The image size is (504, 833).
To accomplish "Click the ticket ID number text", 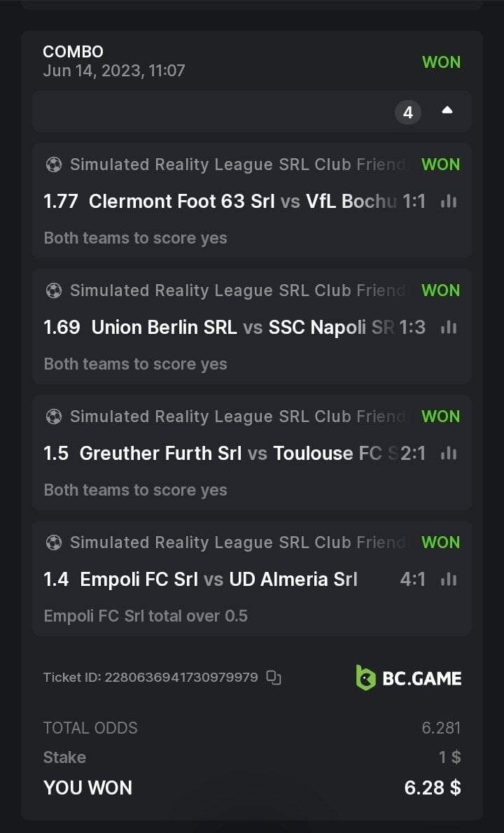I will point(181,678).
